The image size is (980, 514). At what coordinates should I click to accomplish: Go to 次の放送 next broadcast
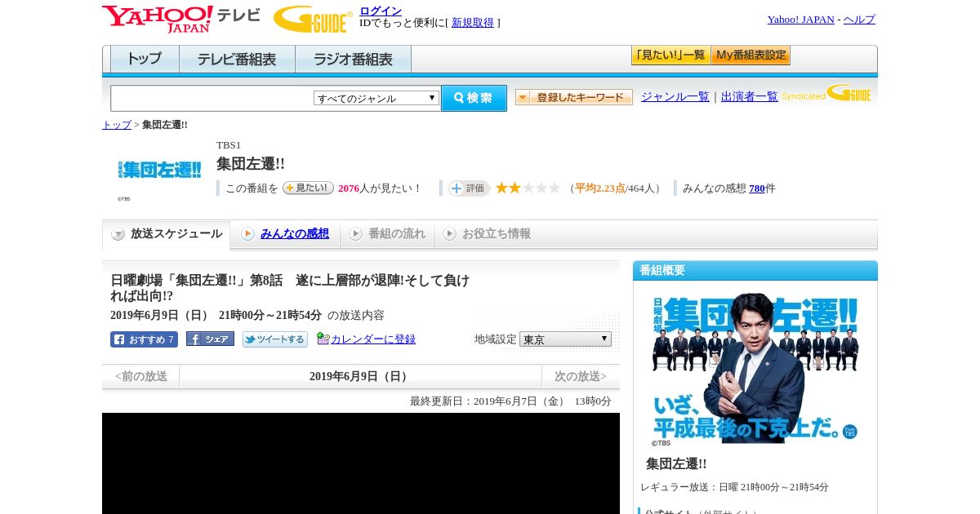(581, 377)
